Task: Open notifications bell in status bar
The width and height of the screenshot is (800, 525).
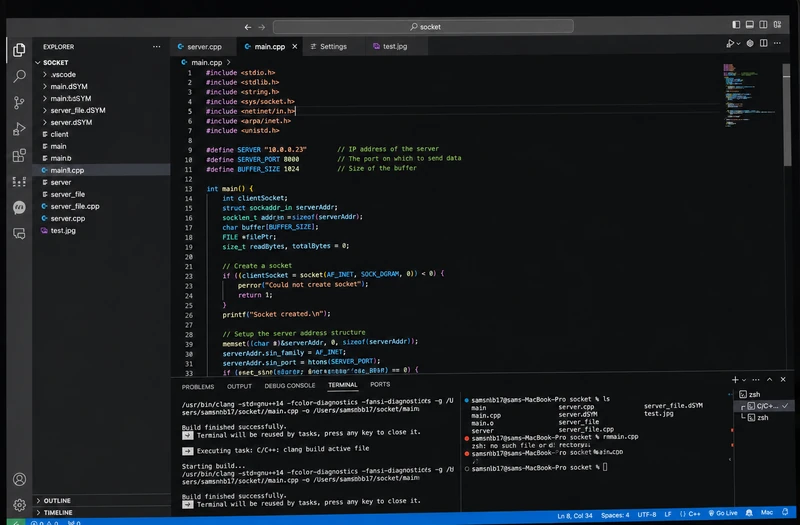Action: pyautogui.click(x=785, y=512)
